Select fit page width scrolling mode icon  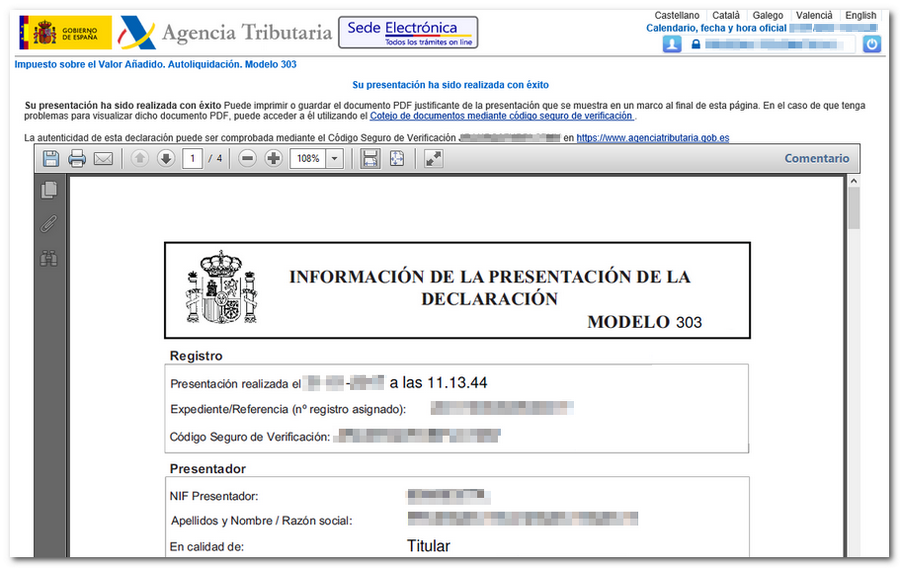pyautogui.click(x=370, y=158)
